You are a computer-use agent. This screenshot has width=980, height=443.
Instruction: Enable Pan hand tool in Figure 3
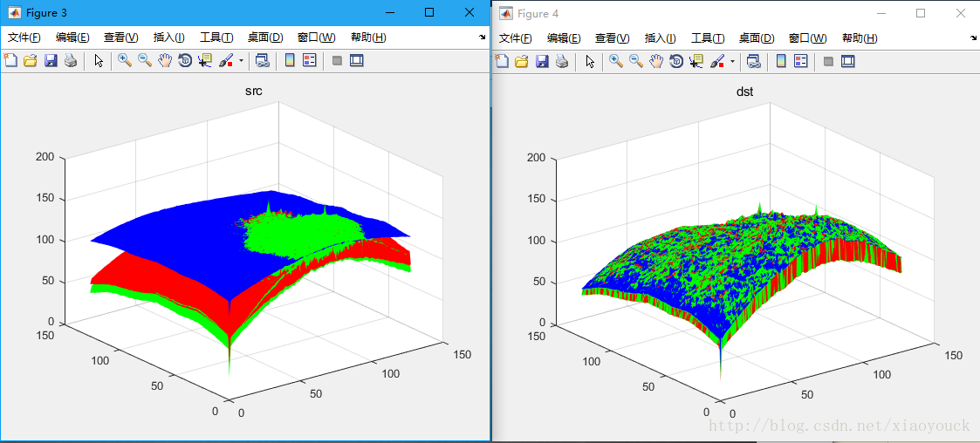(x=165, y=61)
